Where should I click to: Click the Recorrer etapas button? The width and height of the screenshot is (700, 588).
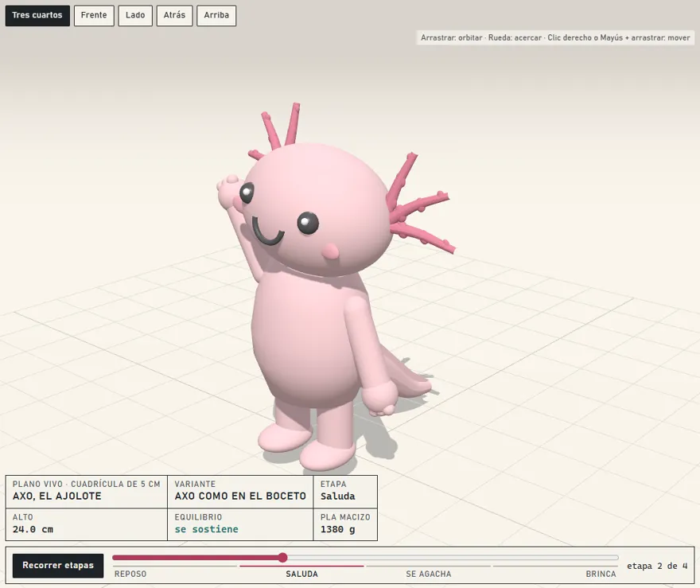[x=58, y=565]
